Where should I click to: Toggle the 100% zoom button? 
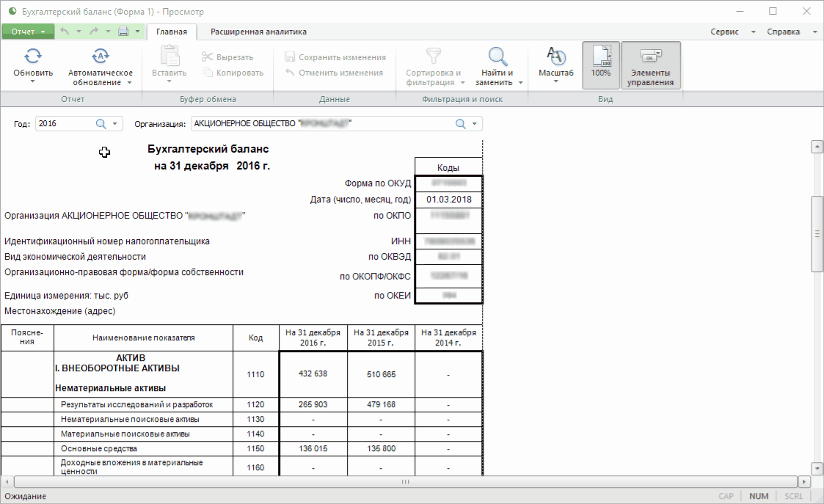click(601, 65)
